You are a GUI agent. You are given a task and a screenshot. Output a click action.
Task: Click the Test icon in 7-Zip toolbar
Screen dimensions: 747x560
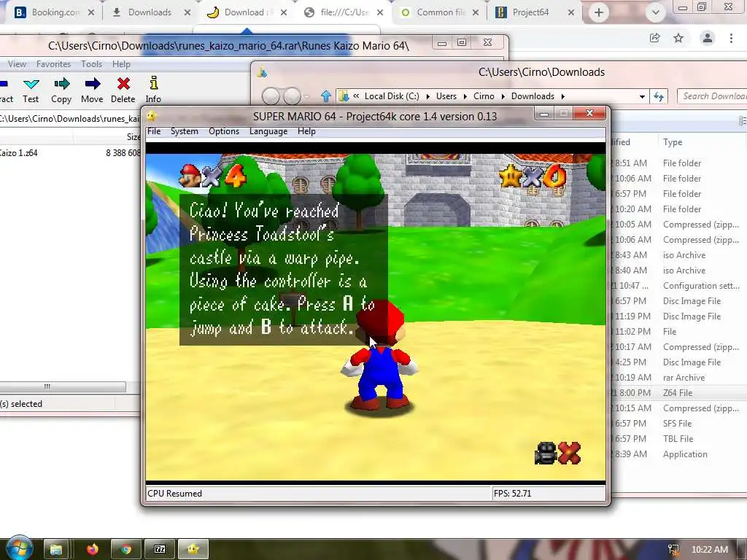click(31, 85)
